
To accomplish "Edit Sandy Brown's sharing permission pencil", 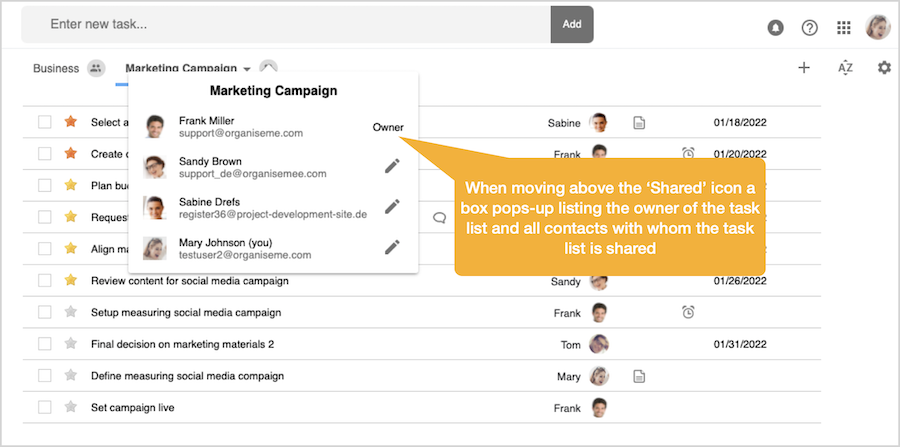I will tap(392, 167).
